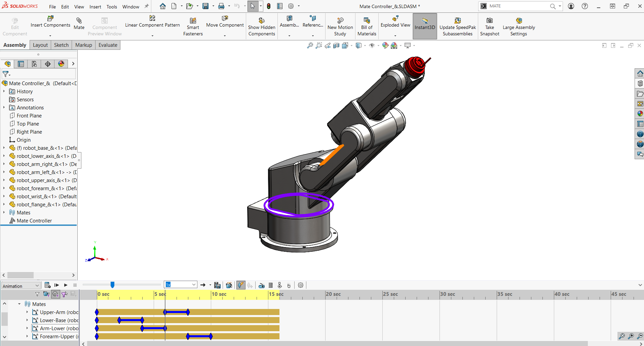Toggle the Instant3D button

pos(424,27)
